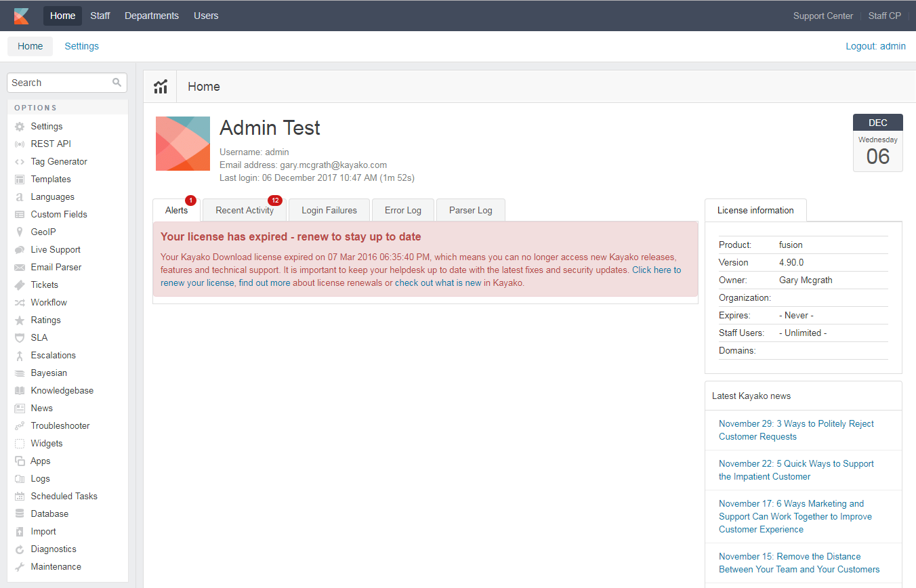Click the Kayako logo icon
The height and width of the screenshot is (588, 916).
pyautogui.click(x=22, y=16)
